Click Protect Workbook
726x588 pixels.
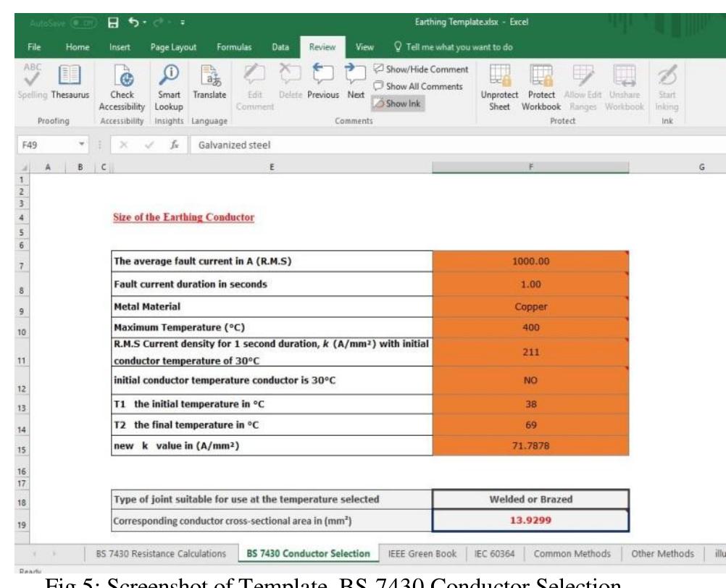[541, 88]
